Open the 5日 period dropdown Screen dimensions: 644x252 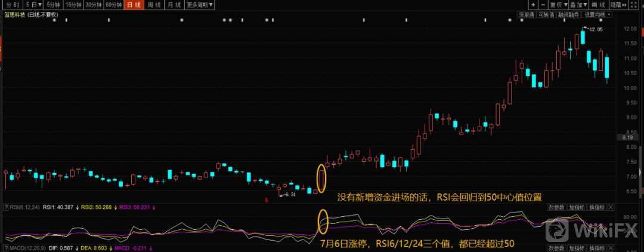pyautogui.click(x=33, y=5)
